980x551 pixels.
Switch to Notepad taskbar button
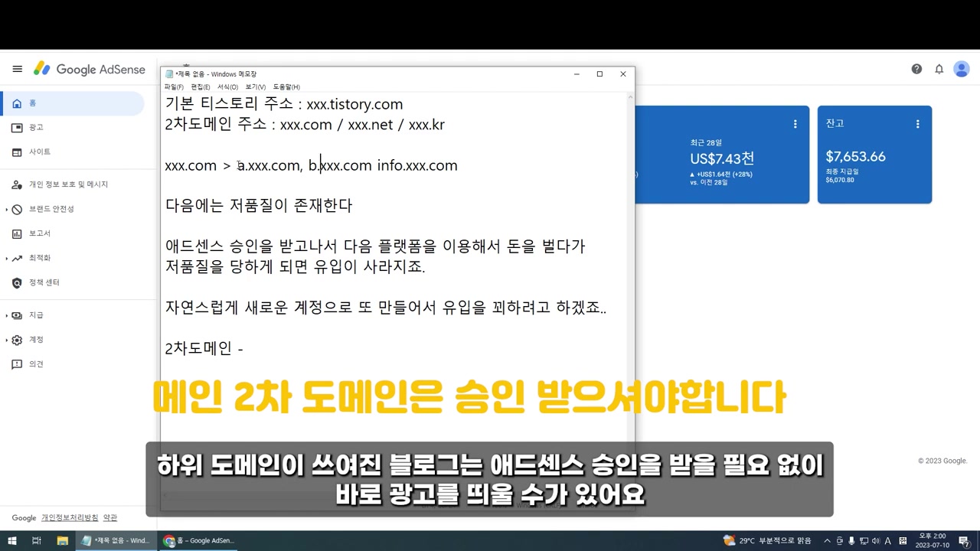[116, 541]
